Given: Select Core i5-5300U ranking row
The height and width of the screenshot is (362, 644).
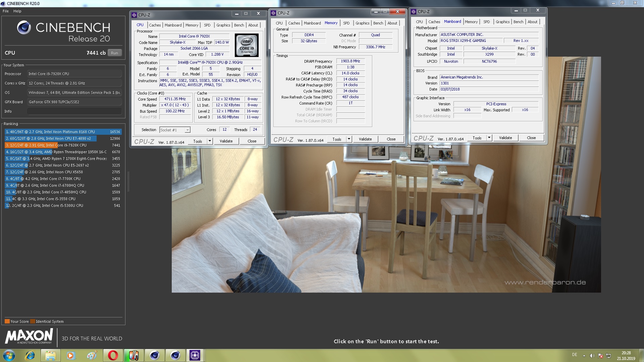Looking at the screenshot, I should [x=63, y=205].
